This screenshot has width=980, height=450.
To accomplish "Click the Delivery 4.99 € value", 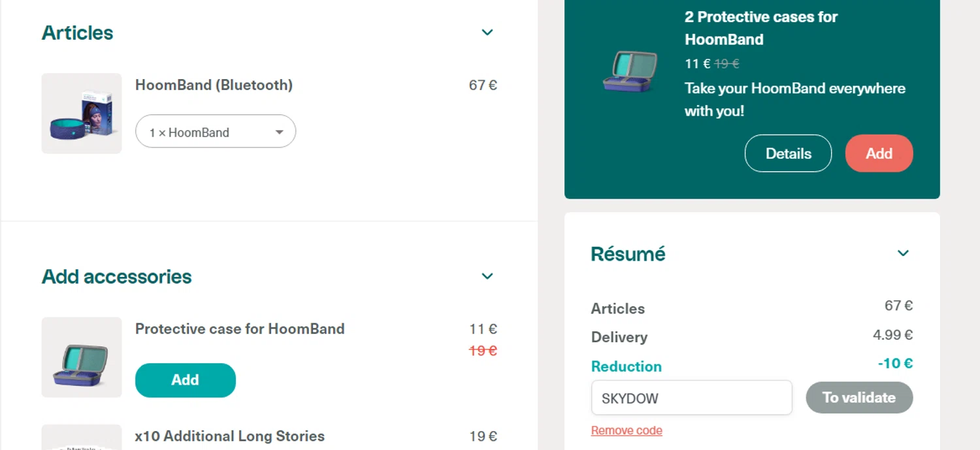I will [x=892, y=335].
